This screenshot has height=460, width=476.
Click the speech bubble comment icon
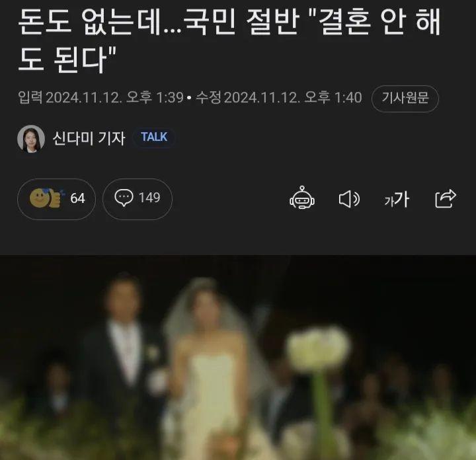124,198
